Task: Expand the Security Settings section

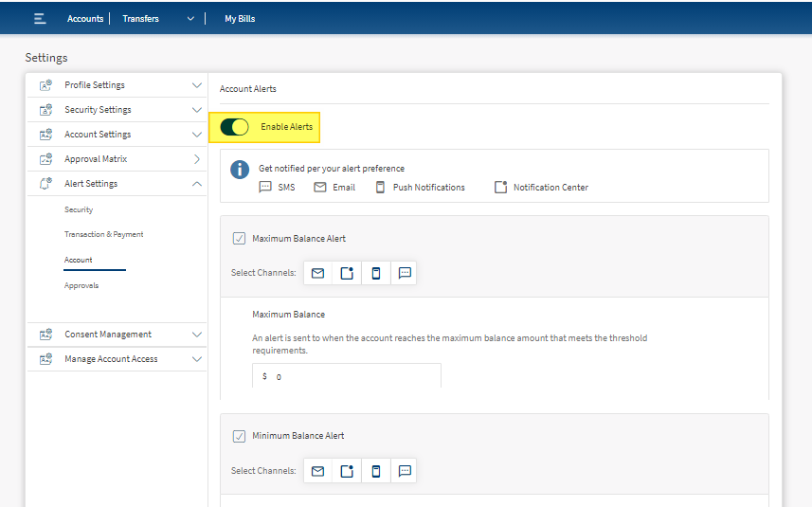Action: click(x=117, y=110)
